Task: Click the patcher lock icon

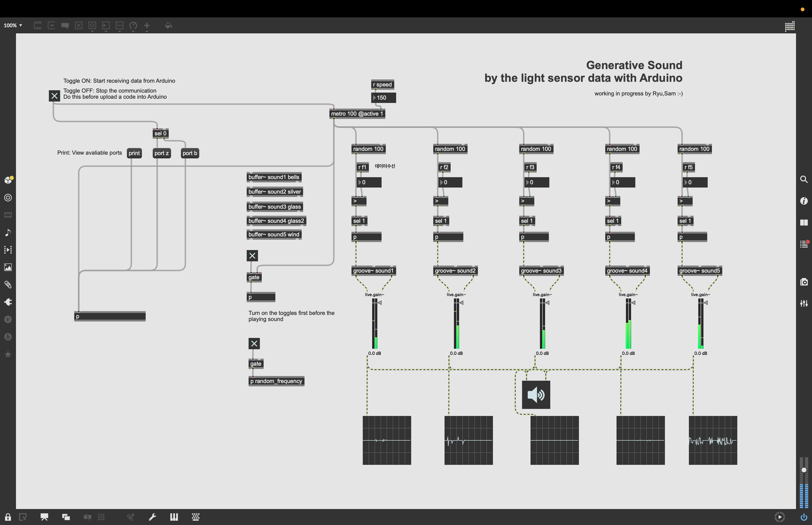Action: coord(8,517)
